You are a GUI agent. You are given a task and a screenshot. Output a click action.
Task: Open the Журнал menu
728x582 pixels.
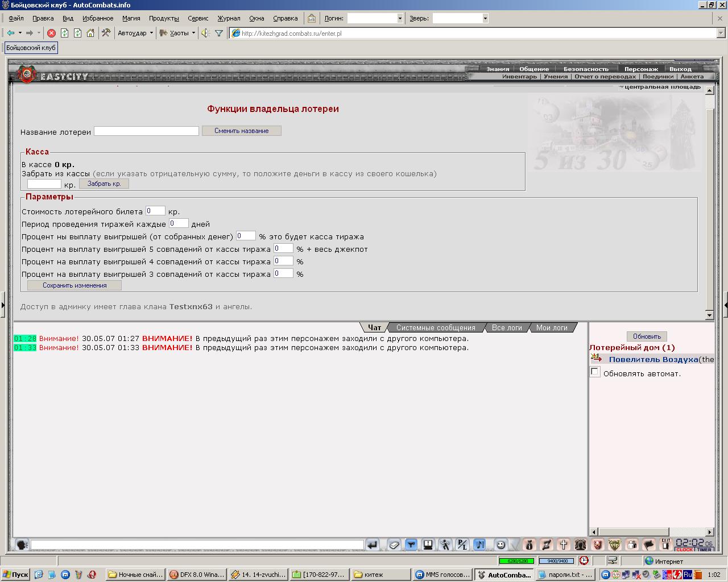point(229,18)
